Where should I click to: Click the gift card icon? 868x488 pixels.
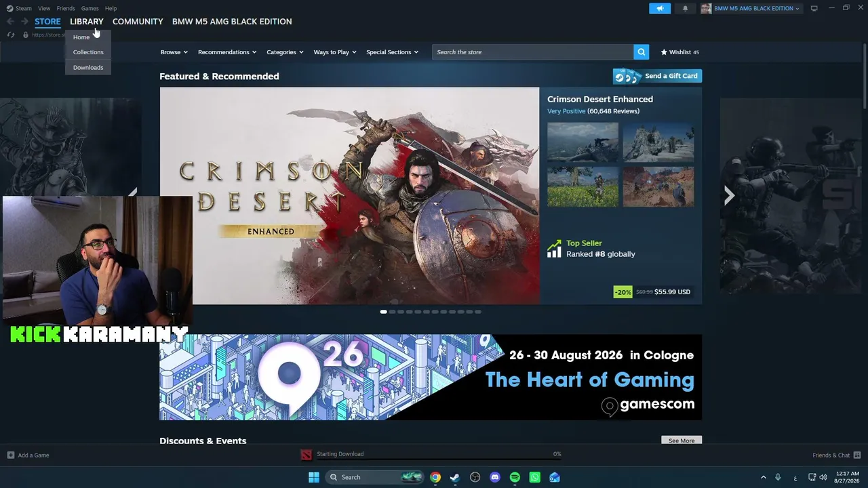point(627,76)
